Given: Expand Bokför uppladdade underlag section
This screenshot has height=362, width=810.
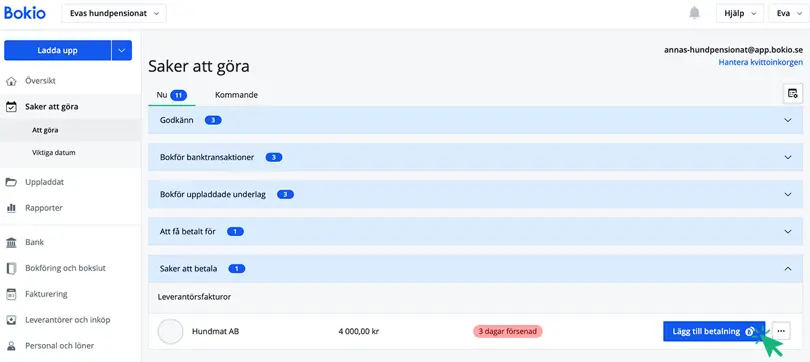Looking at the screenshot, I should click(x=475, y=195).
